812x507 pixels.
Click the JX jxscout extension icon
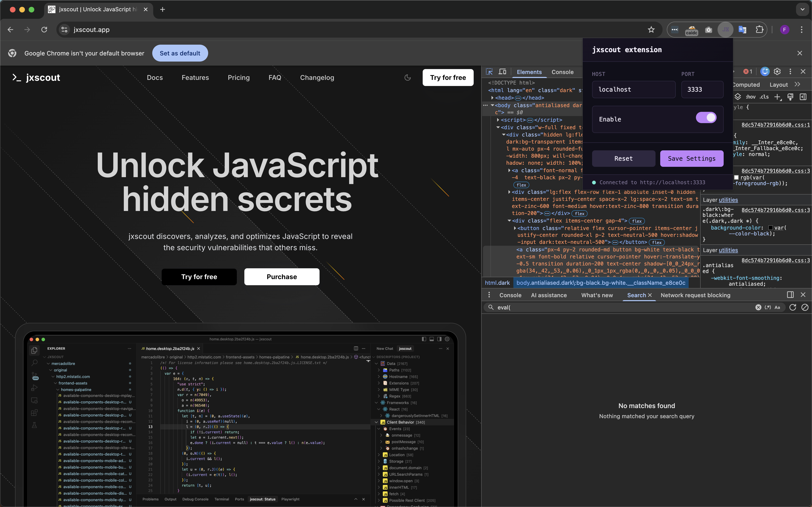point(726,30)
